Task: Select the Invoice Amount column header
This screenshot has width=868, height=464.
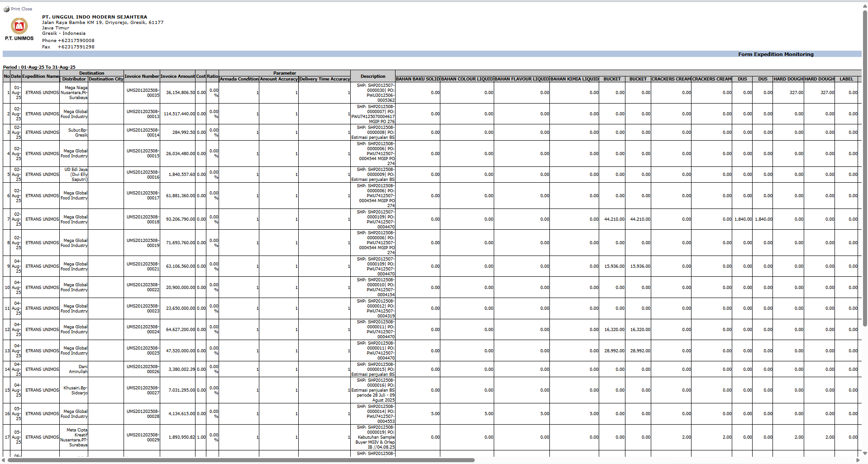Action: tap(177, 76)
